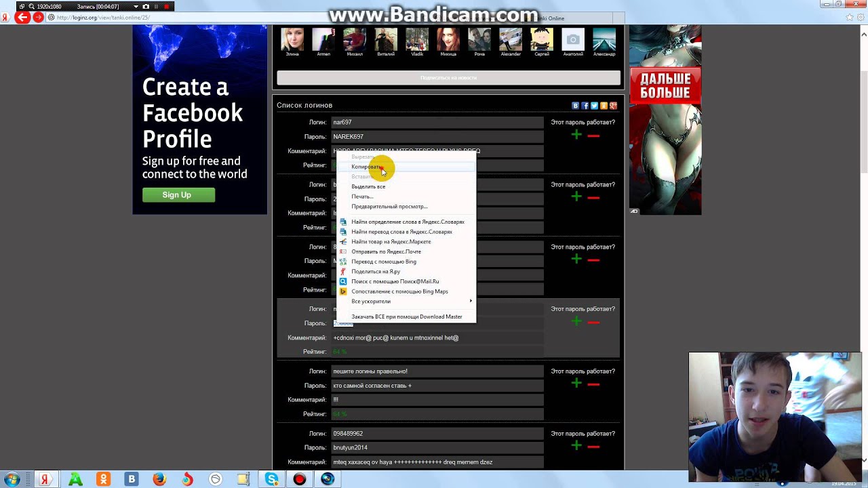Image resolution: width=868 pixels, height=488 pixels.
Task: Vote green plus for 'пешите логины правельно!' entry
Action: tap(576, 384)
